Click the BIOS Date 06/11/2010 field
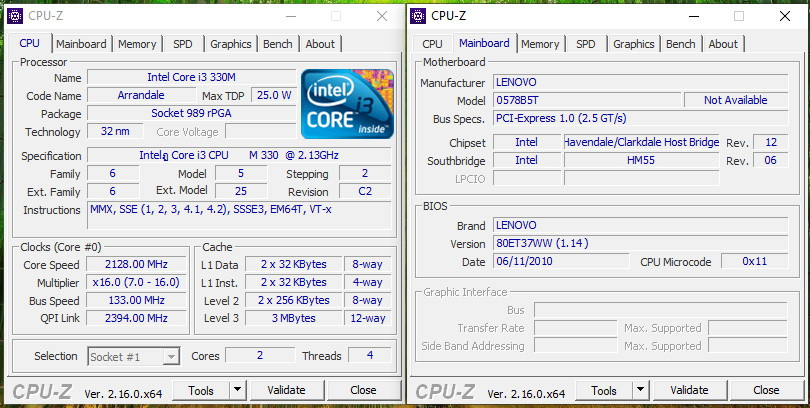Viewport: 810px width, 408px height. click(x=562, y=261)
